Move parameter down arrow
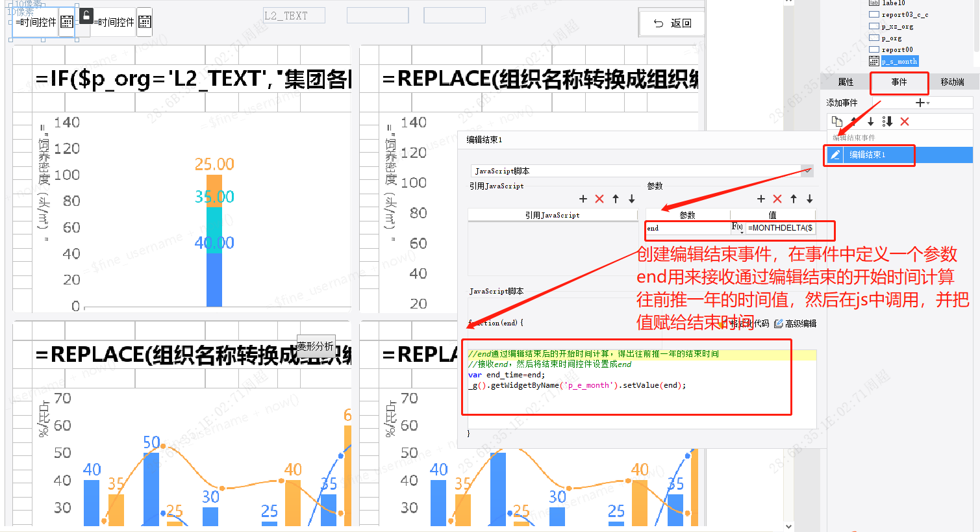This screenshot has width=980, height=532. [x=810, y=199]
